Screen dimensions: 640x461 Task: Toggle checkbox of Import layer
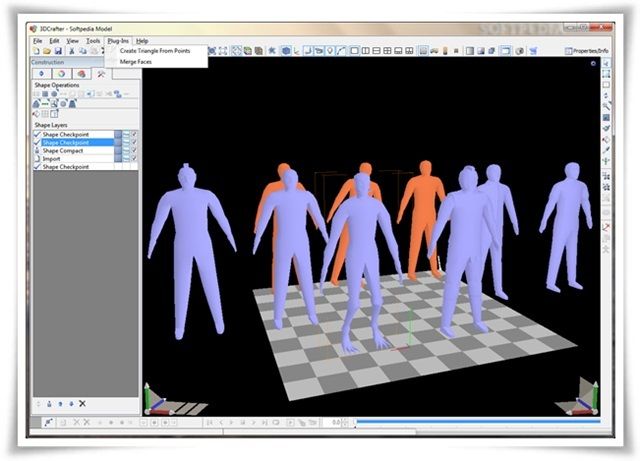click(134, 158)
